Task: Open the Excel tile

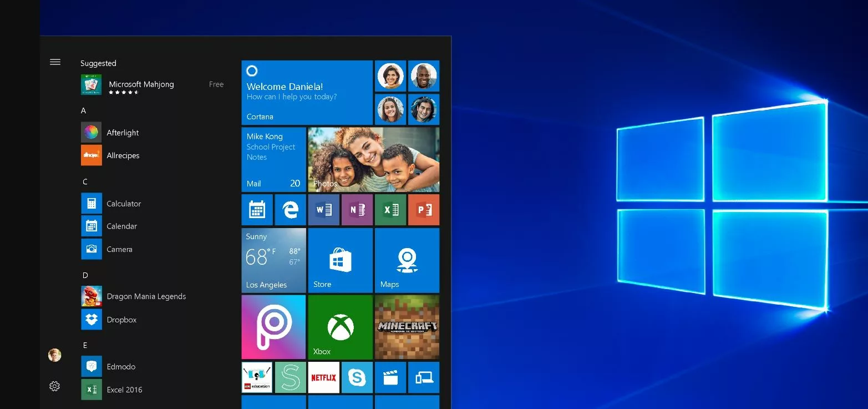Action: click(x=390, y=210)
